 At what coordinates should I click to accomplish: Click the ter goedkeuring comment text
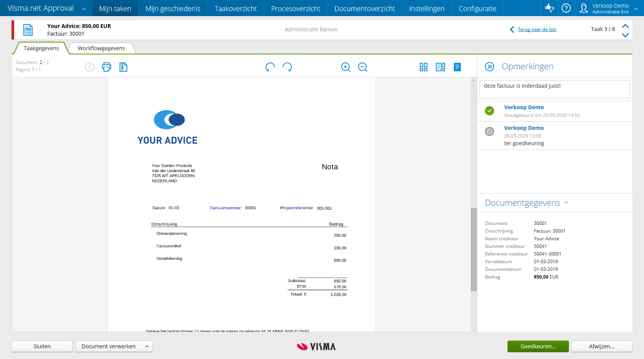pos(524,143)
